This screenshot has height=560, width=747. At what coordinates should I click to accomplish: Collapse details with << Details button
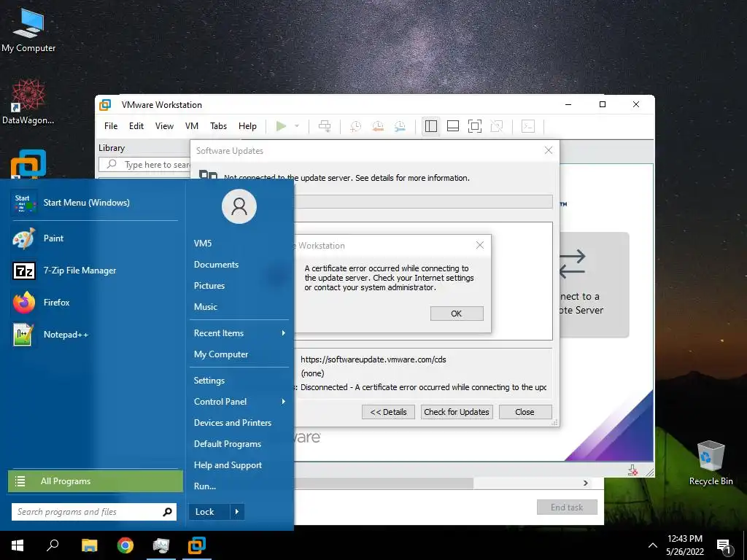388,412
